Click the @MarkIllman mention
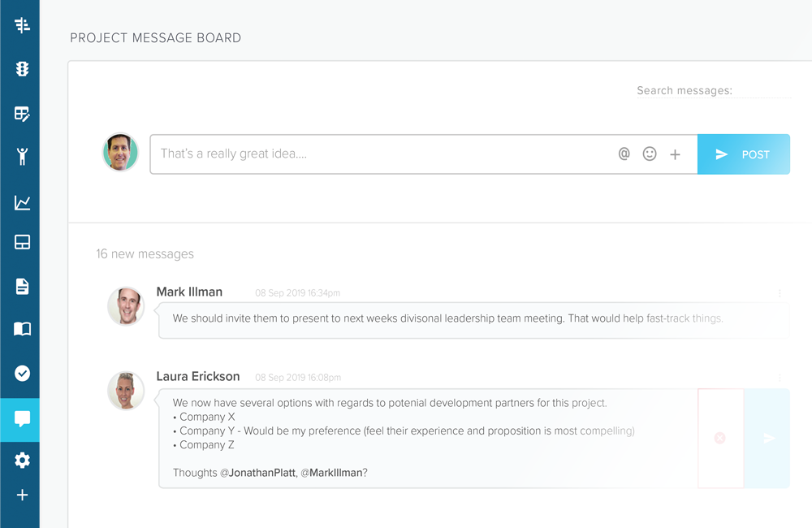 [331, 473]
